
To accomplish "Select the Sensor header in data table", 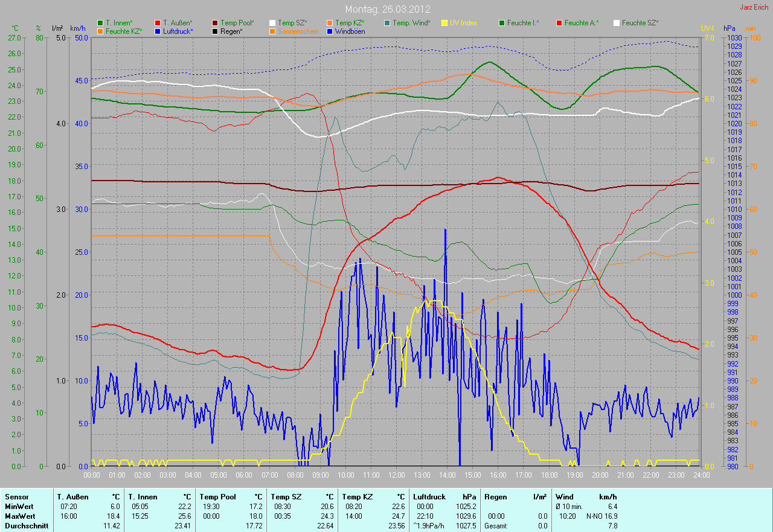I will pyautogui.click(x=16, y=497).
